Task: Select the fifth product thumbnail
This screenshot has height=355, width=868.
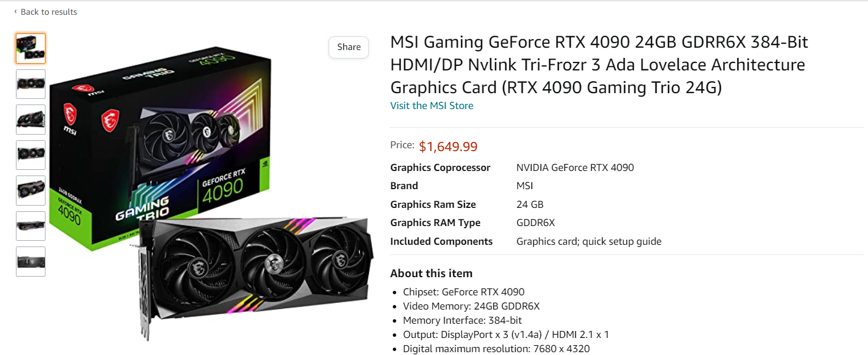Action: pos(31,190)
